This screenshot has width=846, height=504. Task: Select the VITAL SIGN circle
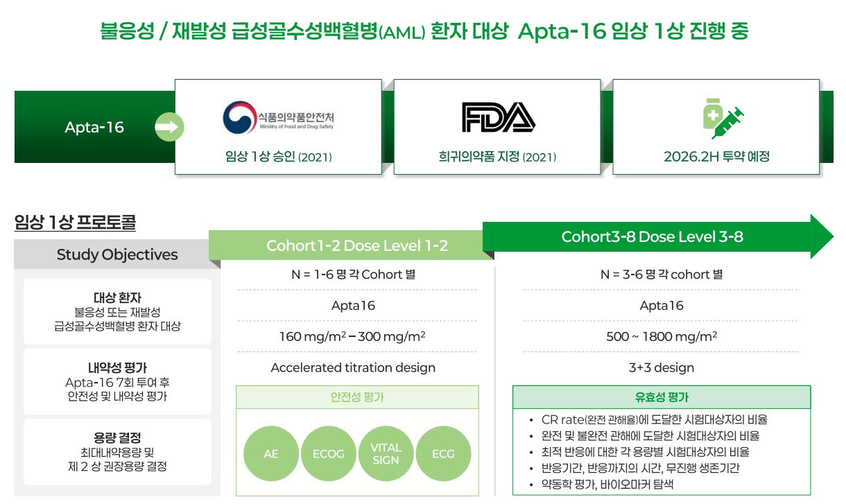pos(386,454)
